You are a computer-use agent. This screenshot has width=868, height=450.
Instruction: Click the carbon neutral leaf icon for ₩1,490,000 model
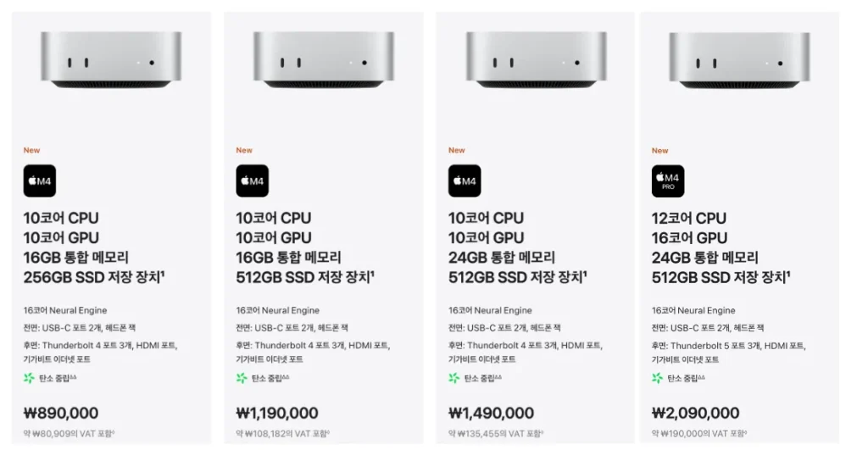pyautogui.click(x=454, y=378)
